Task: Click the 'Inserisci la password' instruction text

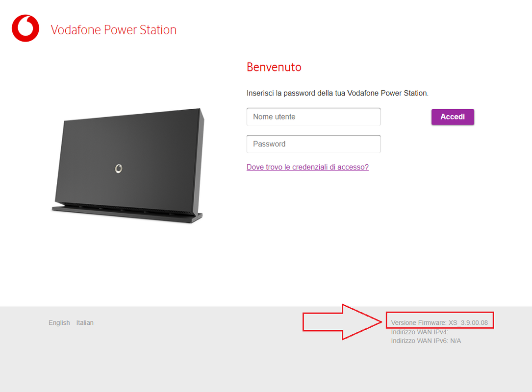Action: 337,93
